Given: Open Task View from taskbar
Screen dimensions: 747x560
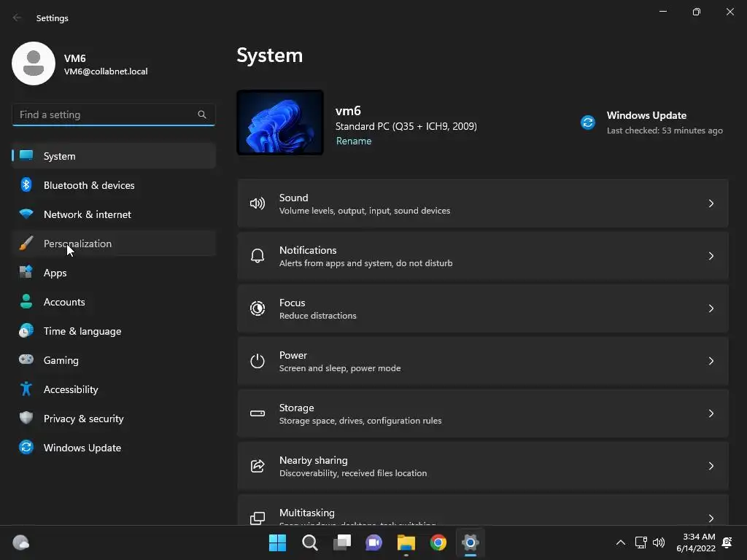Looking at the screenshot, I should coord(342,542).
